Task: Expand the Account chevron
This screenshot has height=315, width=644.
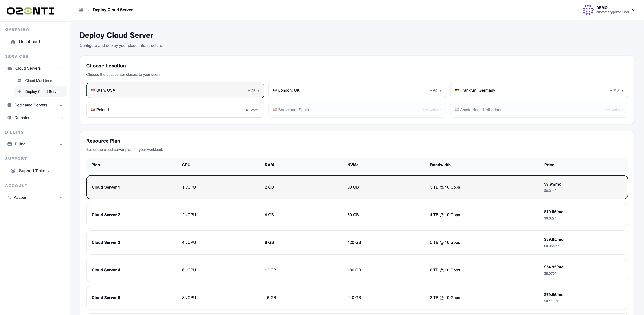Action: [61, 197]
